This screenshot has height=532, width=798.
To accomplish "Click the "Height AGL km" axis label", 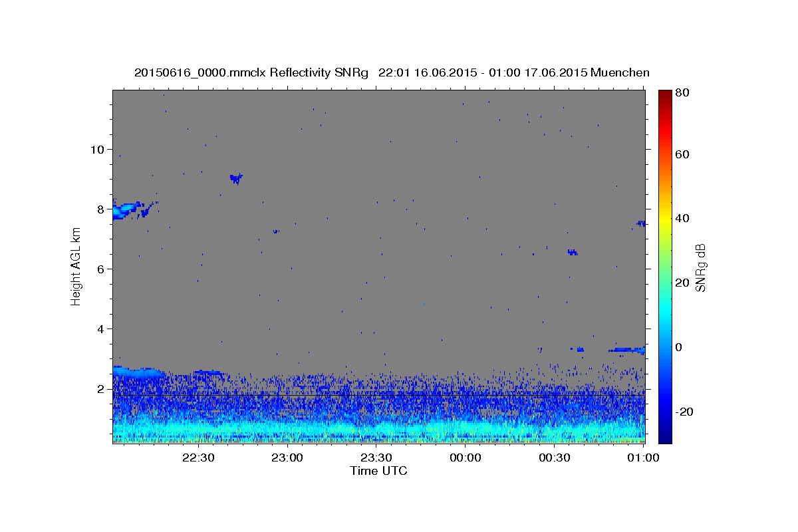I will [76, 267].
